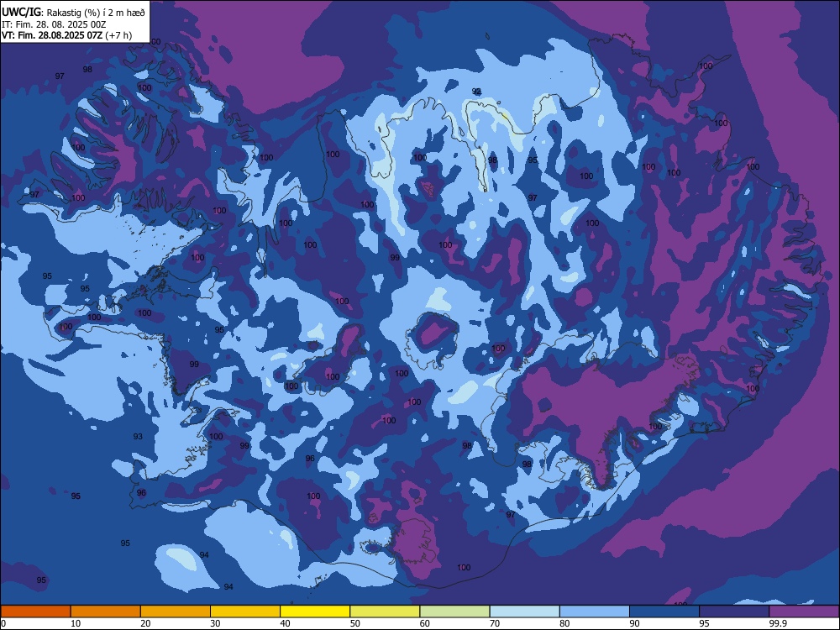Click the '90' legend tick label
The image size is (840, 630).
pyautogui.click(x=634, y=623)
